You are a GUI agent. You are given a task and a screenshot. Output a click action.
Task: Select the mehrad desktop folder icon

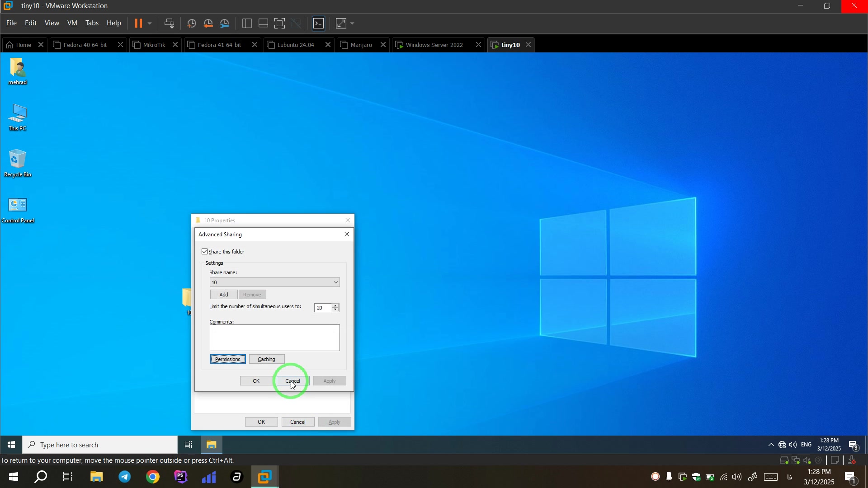[x=18, y=71]
